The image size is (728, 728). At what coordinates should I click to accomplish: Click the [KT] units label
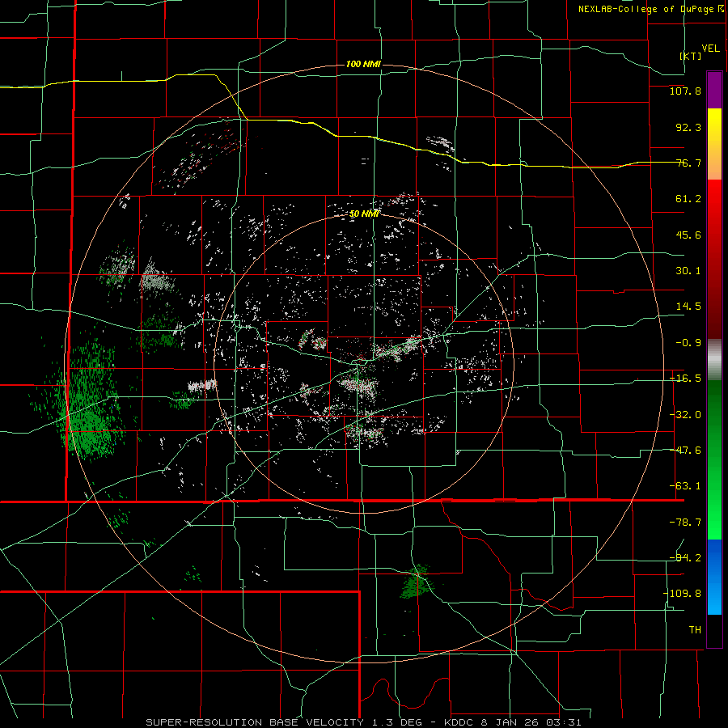coord(690,56)
